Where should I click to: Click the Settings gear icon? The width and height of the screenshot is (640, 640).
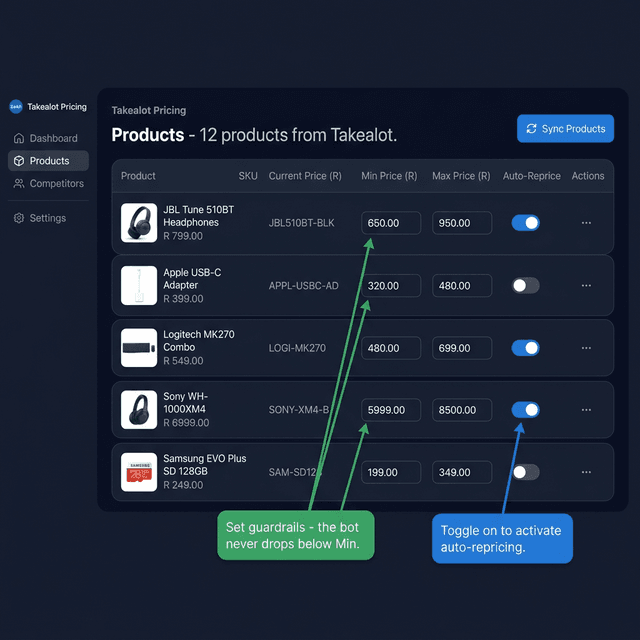(19, 218)
